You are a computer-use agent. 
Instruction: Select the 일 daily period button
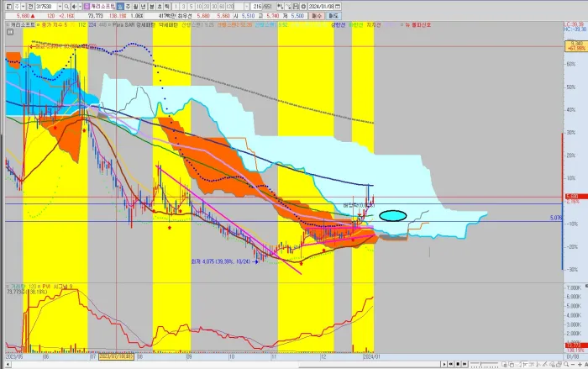(x=120, y=7)
